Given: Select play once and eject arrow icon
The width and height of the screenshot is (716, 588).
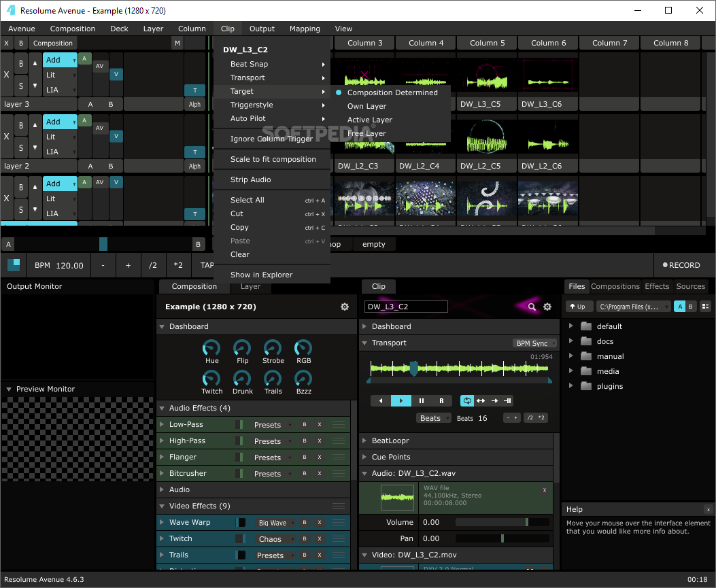Looking at the screenshot, I should coord(494,401).
